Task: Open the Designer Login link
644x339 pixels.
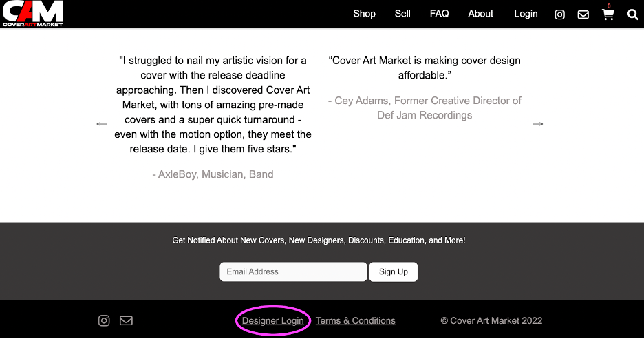Action: click(272, 320)
